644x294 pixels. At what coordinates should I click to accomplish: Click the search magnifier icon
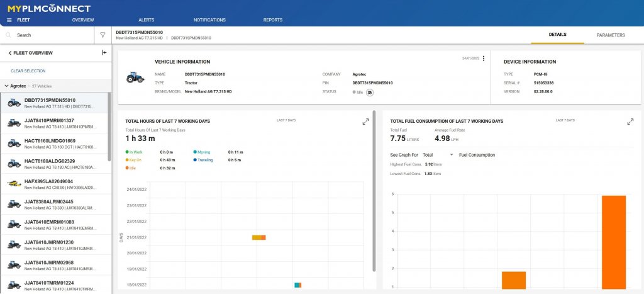[x=8, y=35]
